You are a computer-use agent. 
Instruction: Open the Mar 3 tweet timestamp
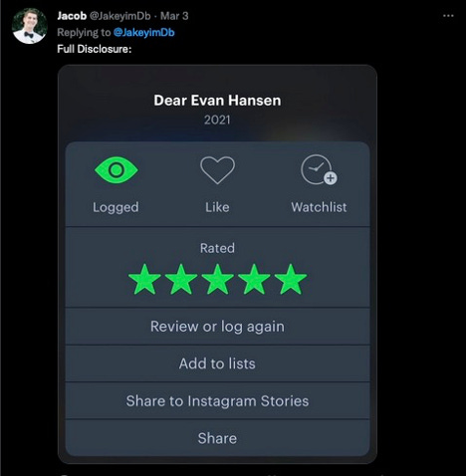point(174,16)
